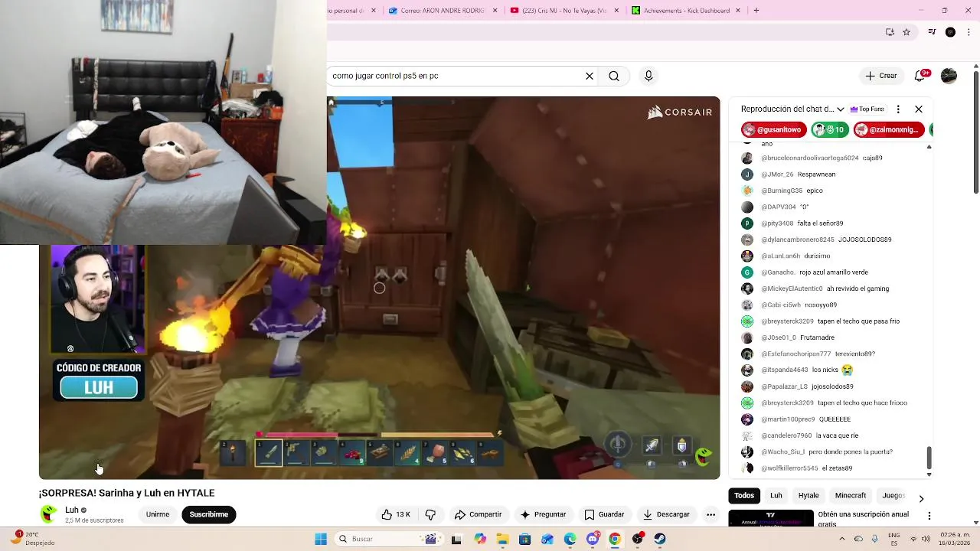Click the chat panel vertical scrollbar
This screenshot has height=551, width=980.
[929, 458]
